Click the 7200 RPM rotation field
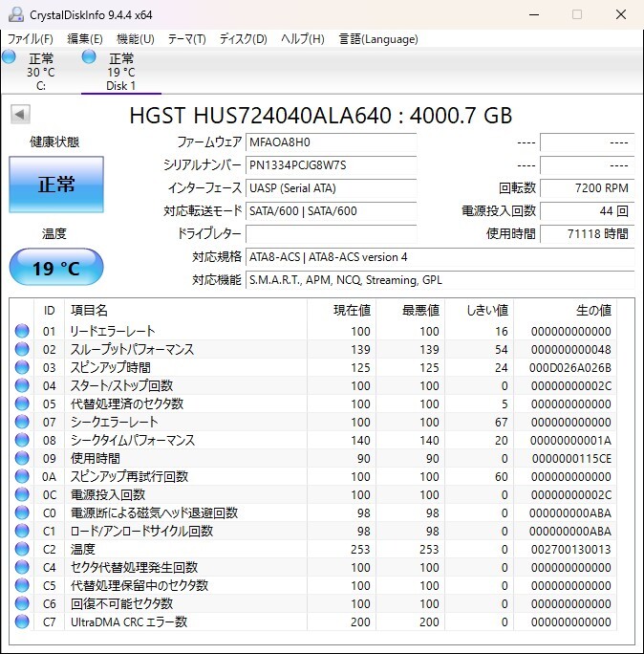This screenshot has width=644, height=654. tap(587, 188)
